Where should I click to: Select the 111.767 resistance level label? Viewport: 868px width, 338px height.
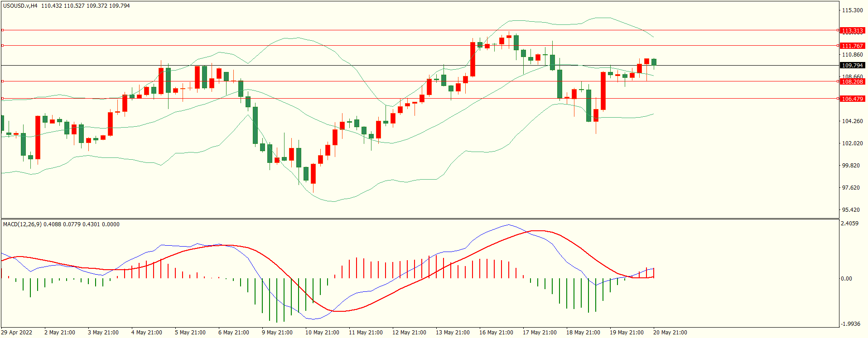point(852,46)
